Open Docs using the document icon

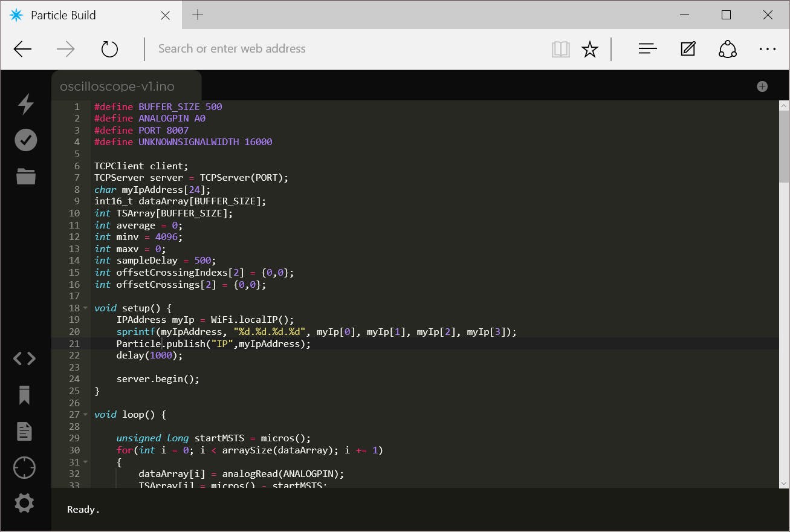(x=24, y=431)
